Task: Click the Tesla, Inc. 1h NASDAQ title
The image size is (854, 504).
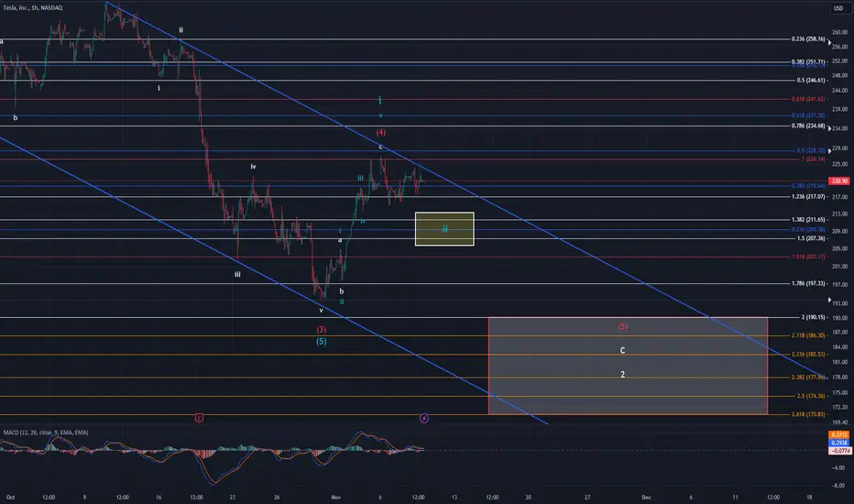Action: 33,7
